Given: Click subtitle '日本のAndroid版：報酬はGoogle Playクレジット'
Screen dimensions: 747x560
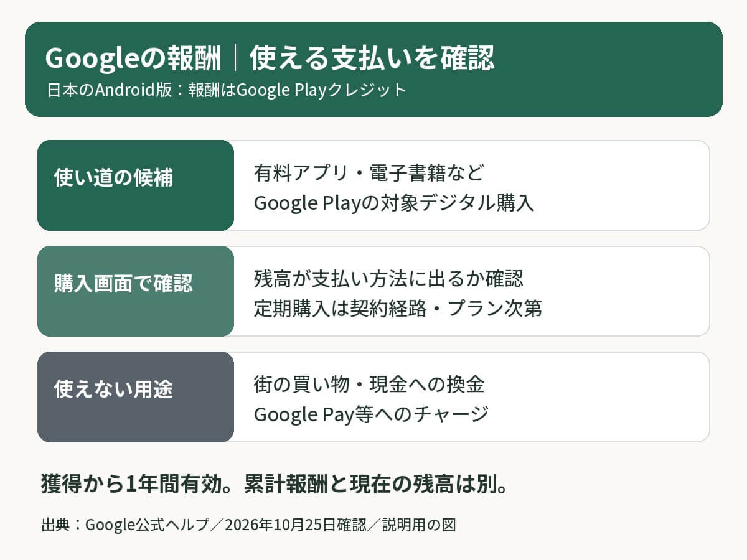Looking at the screenshot, I should 227,90.
